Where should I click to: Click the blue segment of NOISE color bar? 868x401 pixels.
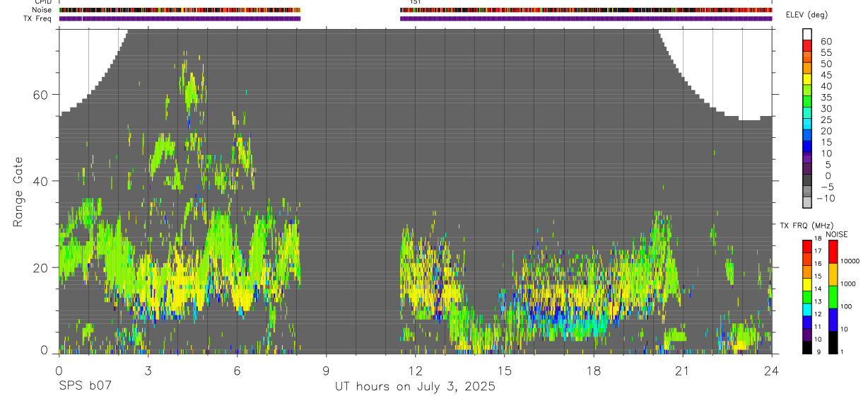pos(833,319)
